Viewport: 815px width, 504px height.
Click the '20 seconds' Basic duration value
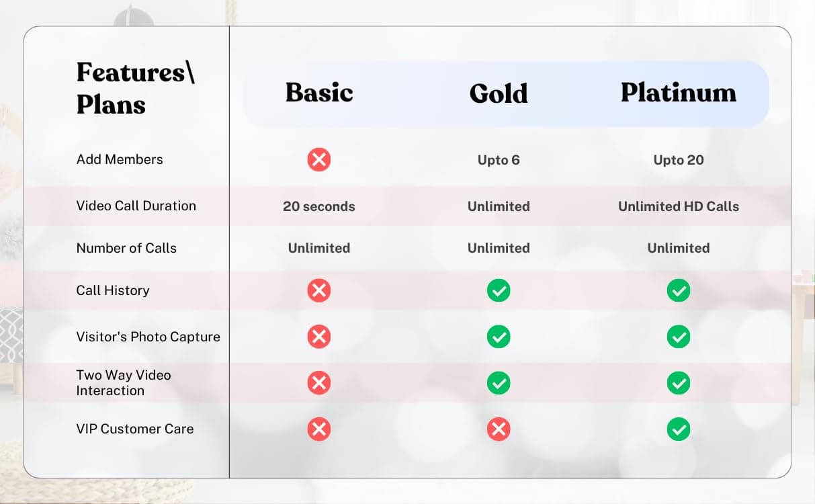click(319, 207)
